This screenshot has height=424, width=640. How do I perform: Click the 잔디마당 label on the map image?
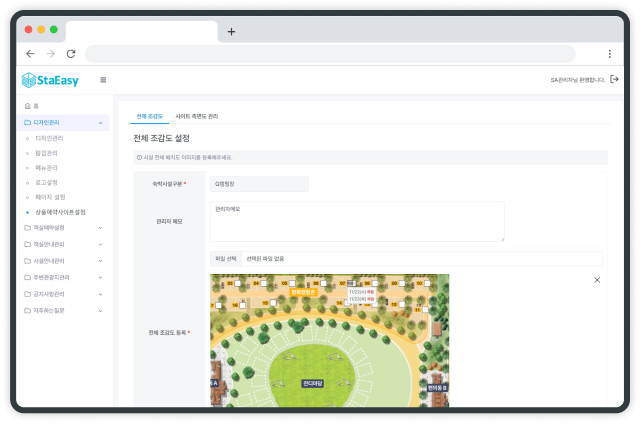point(312,382)
